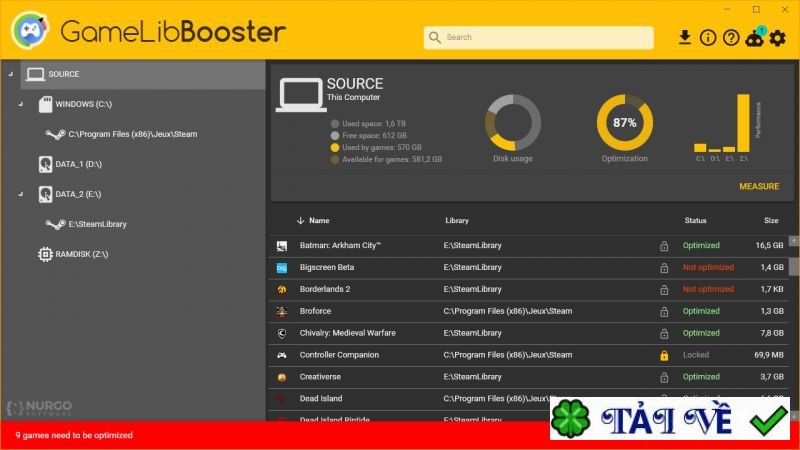This screenshot has height=450, width=800.
Task: Sort by Library column header
Action: click(457, 220)
